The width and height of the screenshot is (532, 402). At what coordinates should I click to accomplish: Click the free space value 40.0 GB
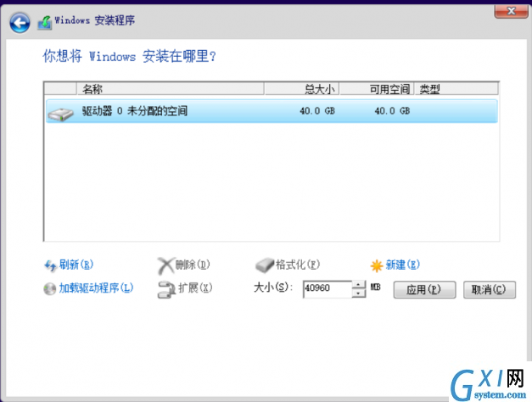pos(392,111)
